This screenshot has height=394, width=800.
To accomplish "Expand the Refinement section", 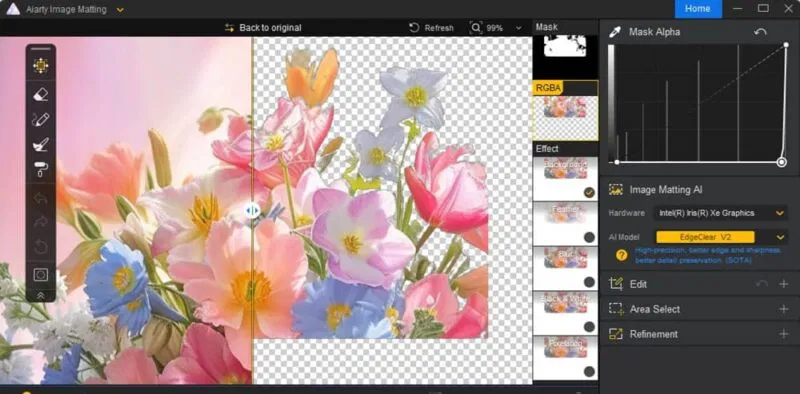I will coord(699,334).
